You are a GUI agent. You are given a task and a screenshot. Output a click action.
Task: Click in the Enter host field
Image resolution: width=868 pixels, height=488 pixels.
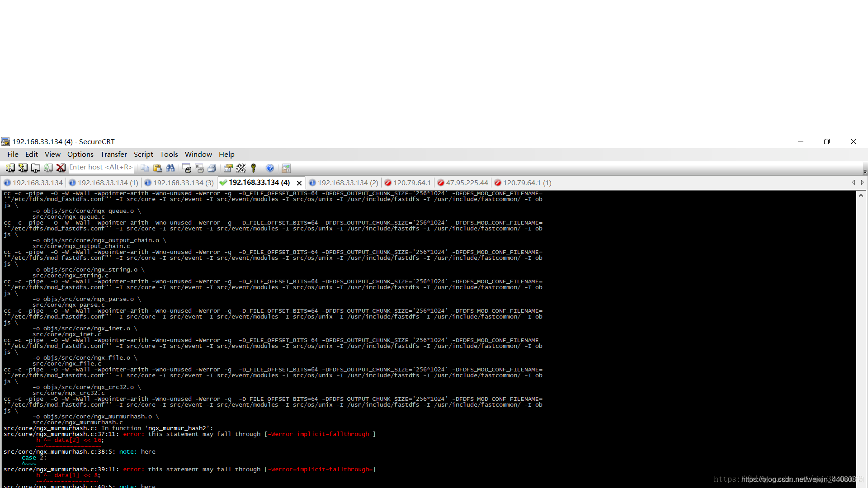point(101,167)
